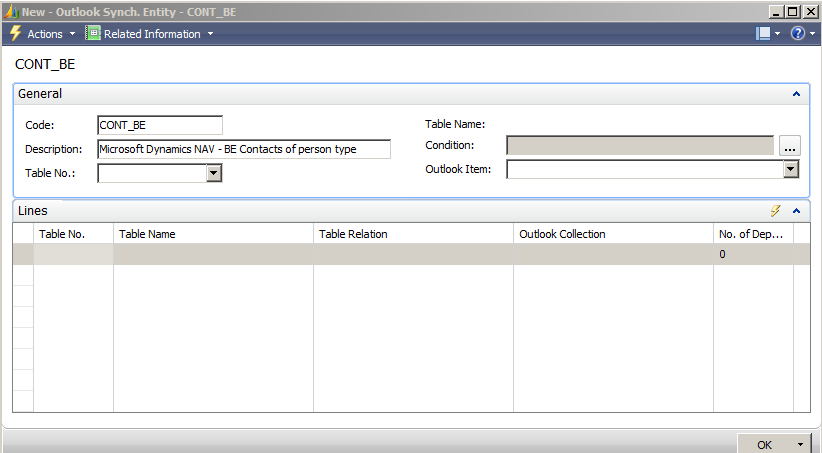
Task: Open the Table No. dropdown list
Action: [213, 173]
